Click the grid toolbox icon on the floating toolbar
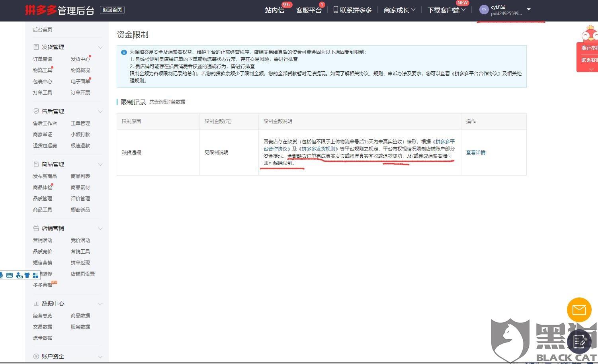Viewport: 598px width, 364px height. [x=36, y=275]
